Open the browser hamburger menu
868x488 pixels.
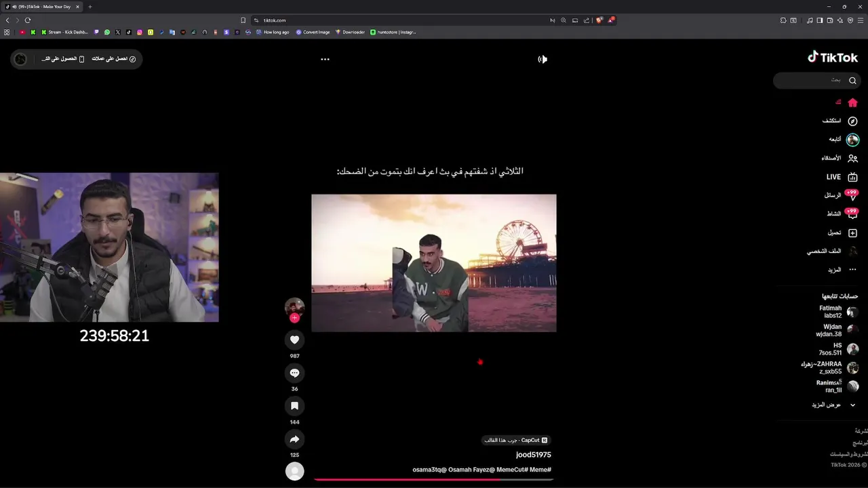click(861, 20)
